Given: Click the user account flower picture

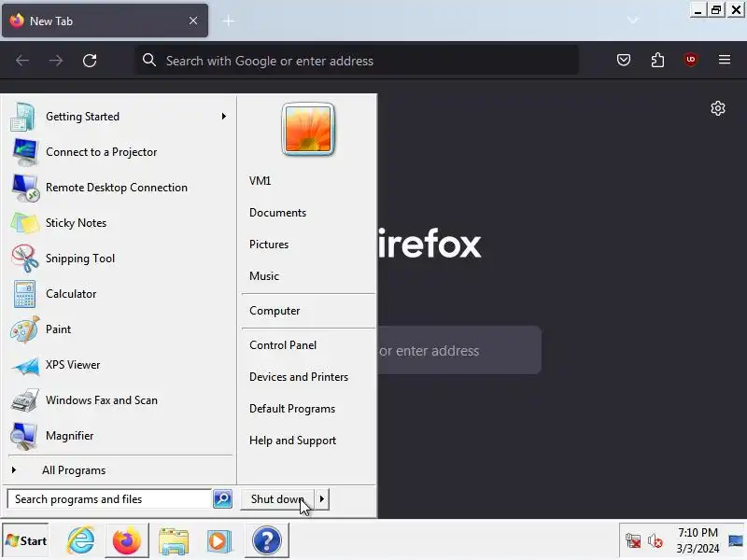Looking at the screenshot, I should [308, 130].
